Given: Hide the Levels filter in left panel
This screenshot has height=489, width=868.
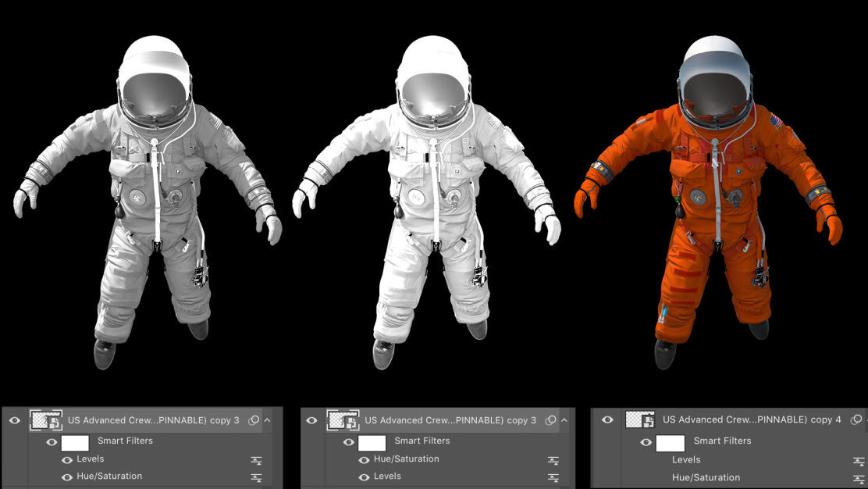Looking at the screenshot, I should click(67, 459).
